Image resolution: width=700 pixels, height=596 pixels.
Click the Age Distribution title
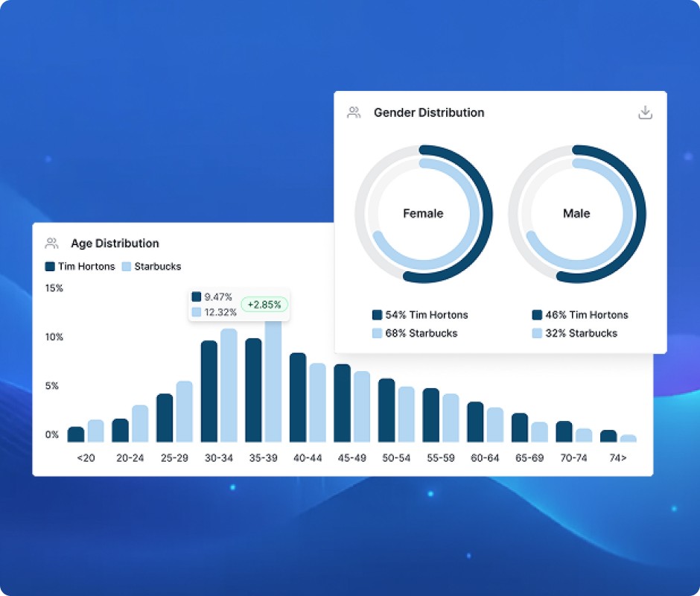pyautogui.click(x=115, y=244)
